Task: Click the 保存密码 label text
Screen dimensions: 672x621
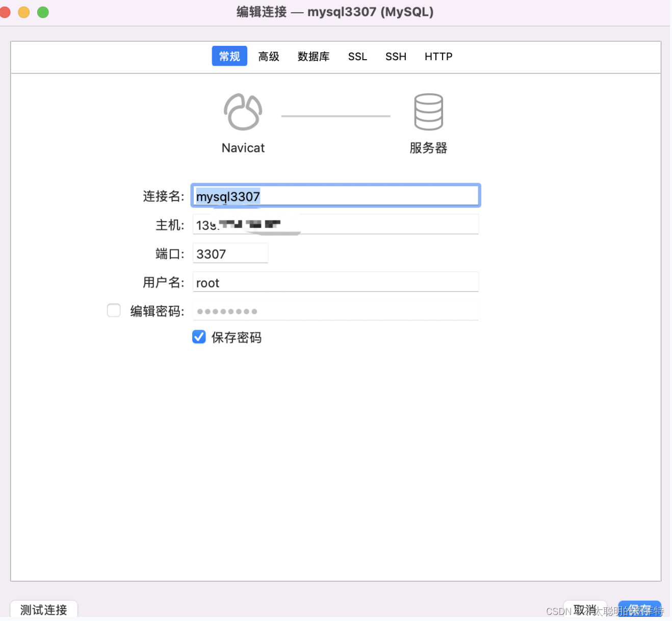Action: click(237, 338)
